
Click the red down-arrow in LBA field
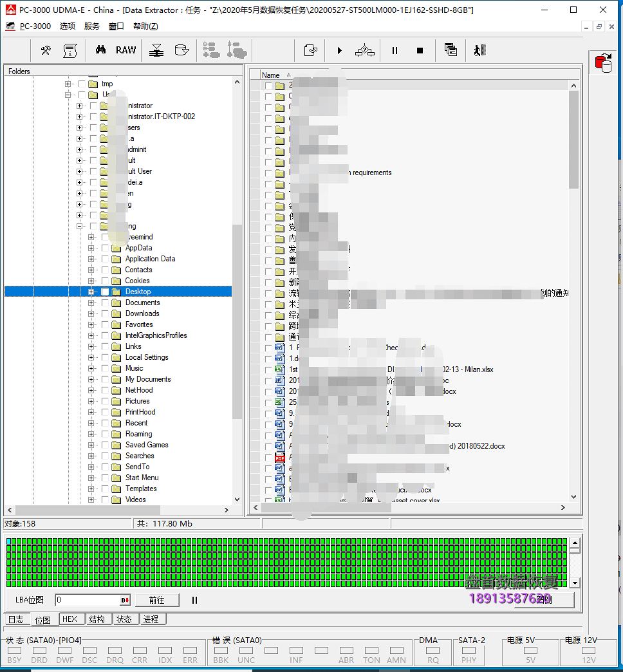[125, 600]
